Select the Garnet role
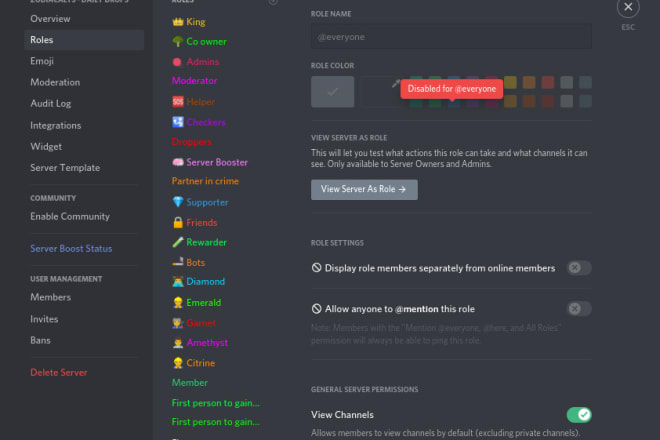The image size is (660, 440). [194, 323]
